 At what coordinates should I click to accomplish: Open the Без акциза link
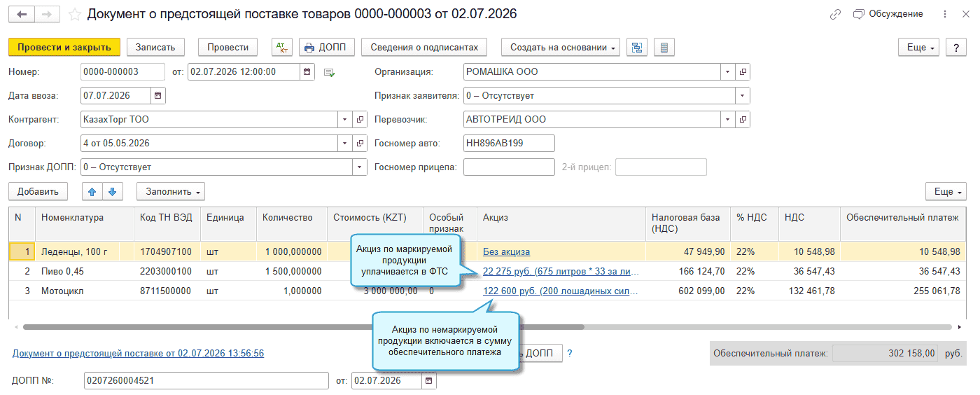(x=506, y=251)
